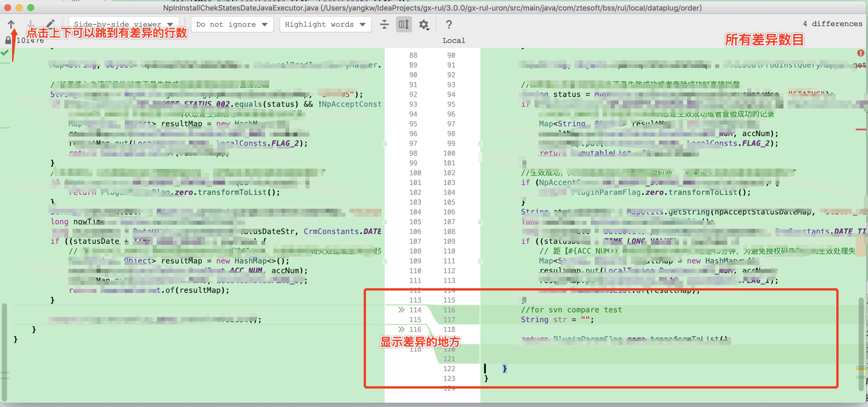
Task: Open the Highlight words dropdown
Action: click(x=326, y=24)
